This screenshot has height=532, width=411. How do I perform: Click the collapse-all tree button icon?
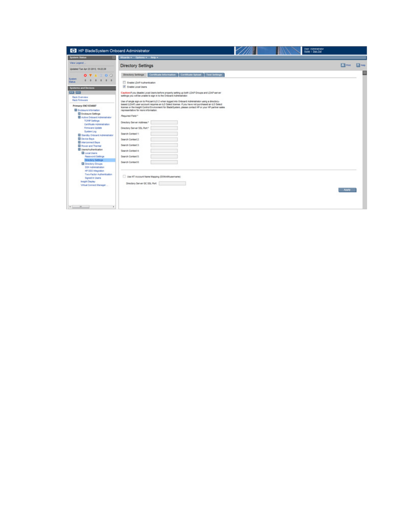click(78, 92)
